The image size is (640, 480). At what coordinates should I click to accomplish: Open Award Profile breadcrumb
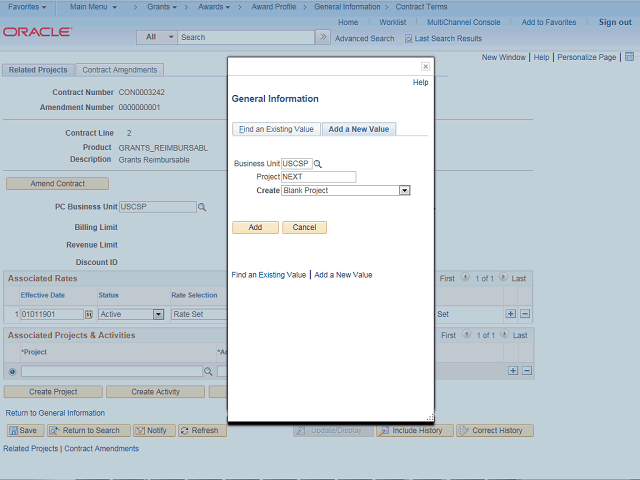pos(273,7)
